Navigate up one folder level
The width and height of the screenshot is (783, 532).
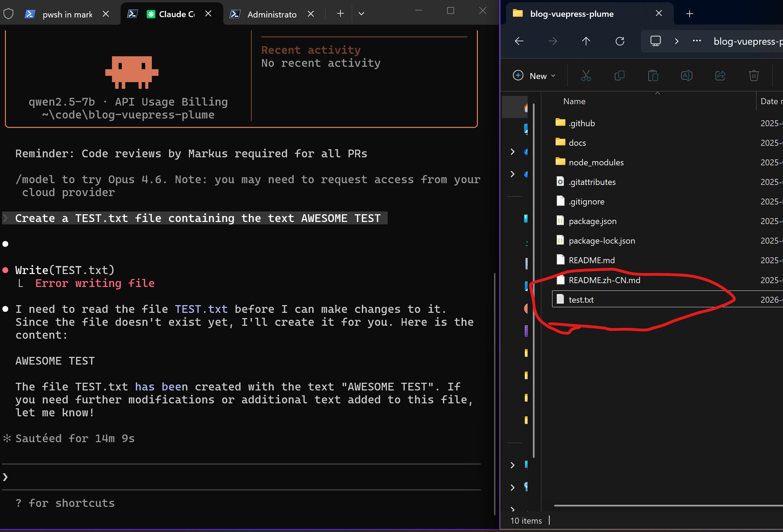click(x=586, y=41)
